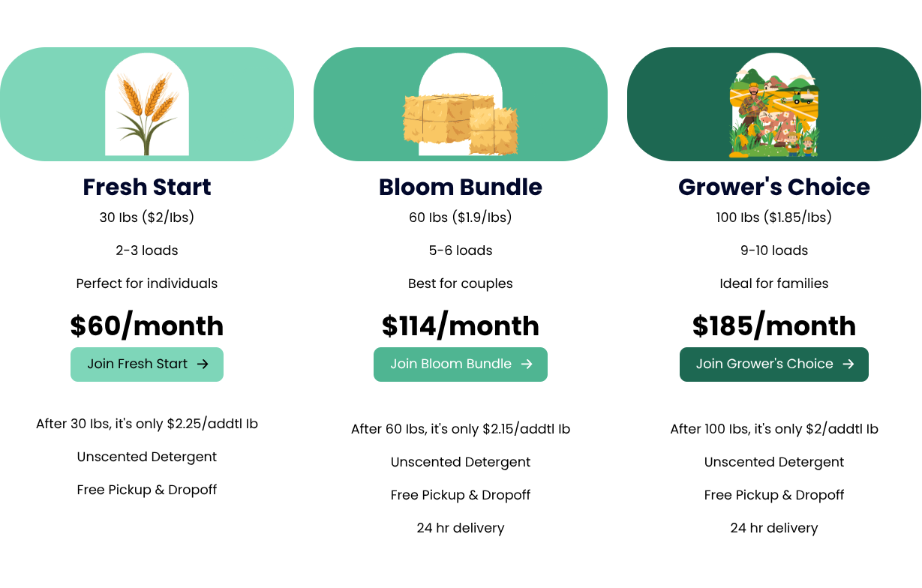Select the Bloom Bundle heading

pos(461,187)
